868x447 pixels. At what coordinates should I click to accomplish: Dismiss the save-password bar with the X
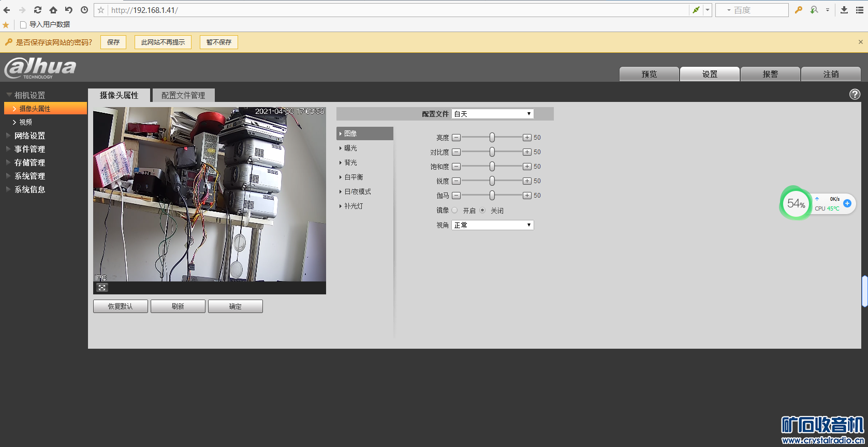[x=861, y=42]
